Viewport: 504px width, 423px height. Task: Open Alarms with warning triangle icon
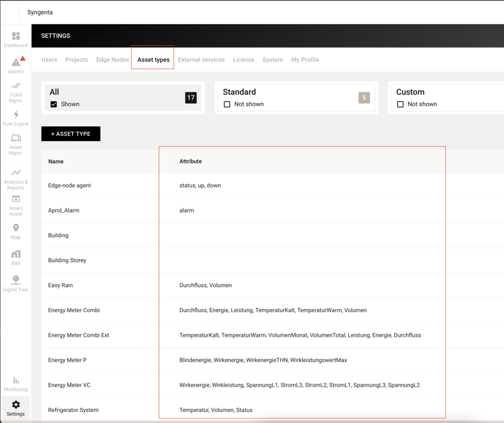click(16, 62)
